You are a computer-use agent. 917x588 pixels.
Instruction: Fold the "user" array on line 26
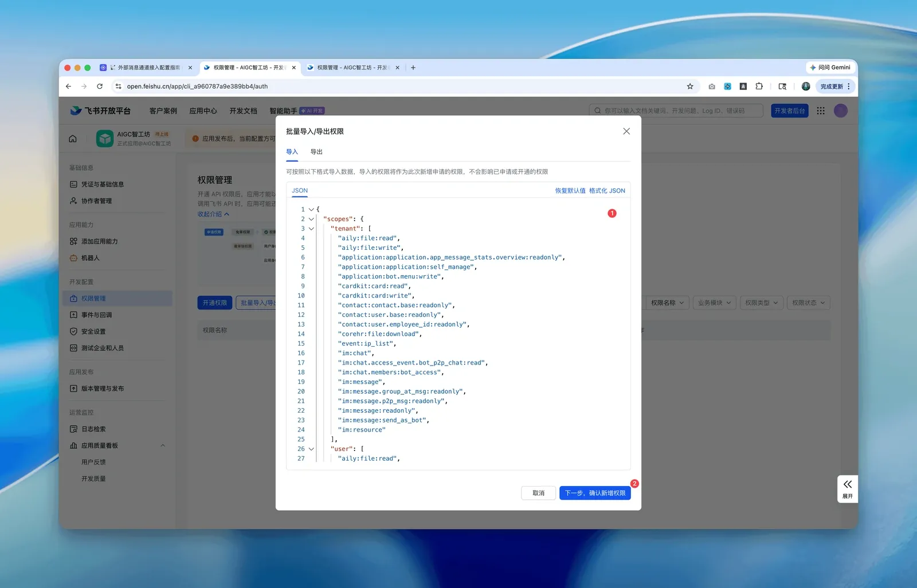pos(311,449)
